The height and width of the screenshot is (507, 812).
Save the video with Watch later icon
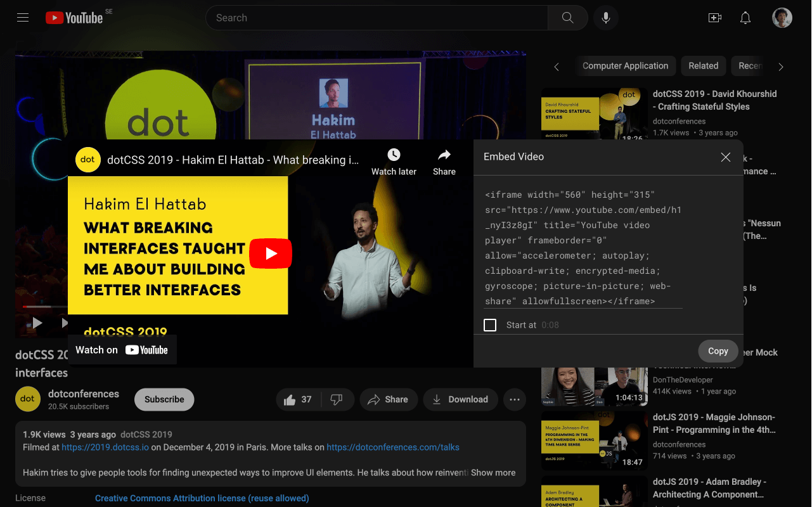point(394,155)
